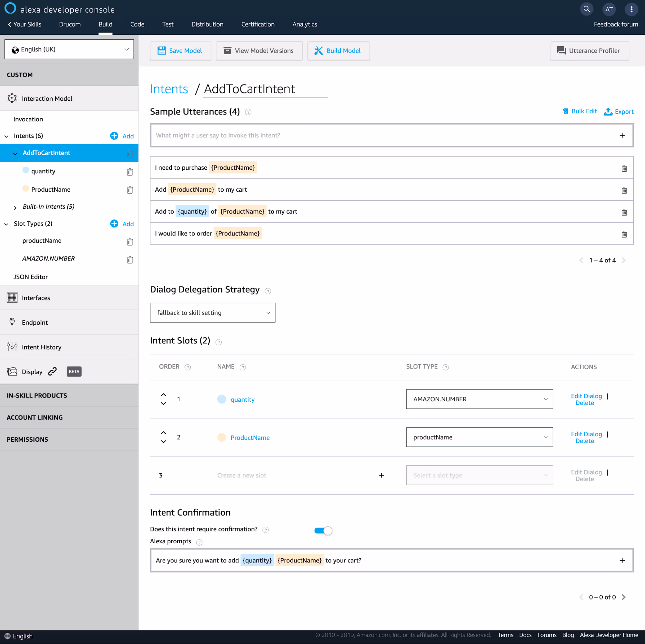
Task: Delete the 'Add {ProductName} to my cart' utterance
Action: point(624,190)
